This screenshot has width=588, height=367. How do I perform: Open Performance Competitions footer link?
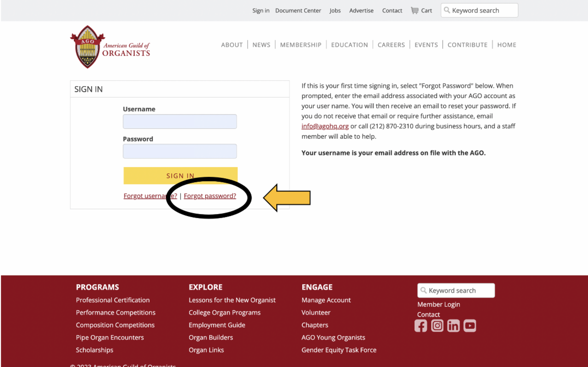pyautogui.click(x=116, y=313)
